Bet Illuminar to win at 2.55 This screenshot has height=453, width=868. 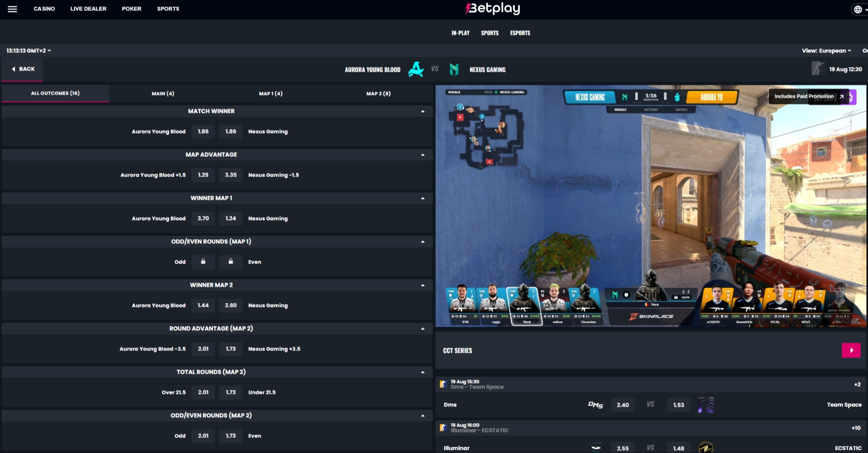[x=623, y=448]
